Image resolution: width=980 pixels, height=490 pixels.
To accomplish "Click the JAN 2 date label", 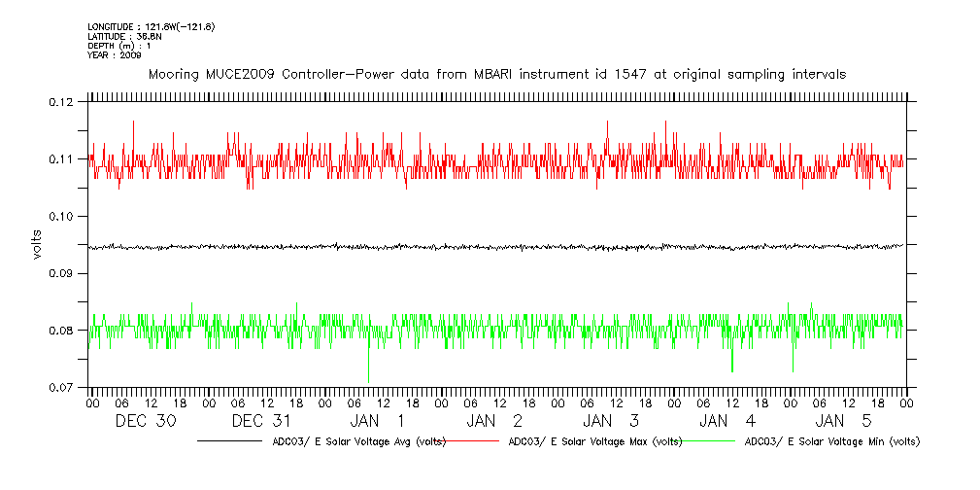I will coord(495,421).
